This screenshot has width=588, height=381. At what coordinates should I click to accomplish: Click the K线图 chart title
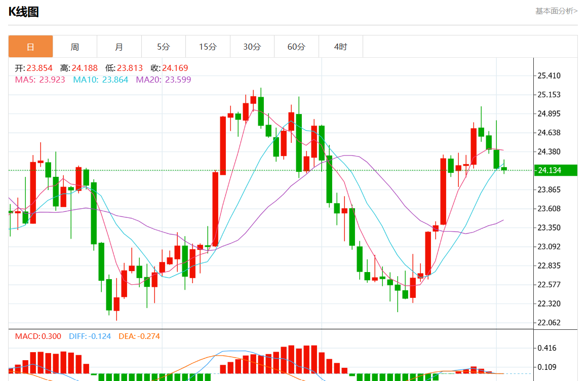point(24,12)
